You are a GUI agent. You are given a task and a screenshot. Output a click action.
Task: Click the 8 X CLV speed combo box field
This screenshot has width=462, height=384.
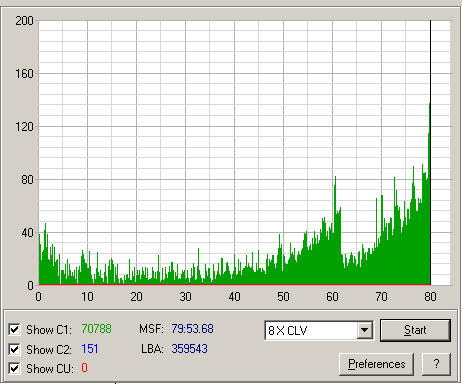coord(319,330)
